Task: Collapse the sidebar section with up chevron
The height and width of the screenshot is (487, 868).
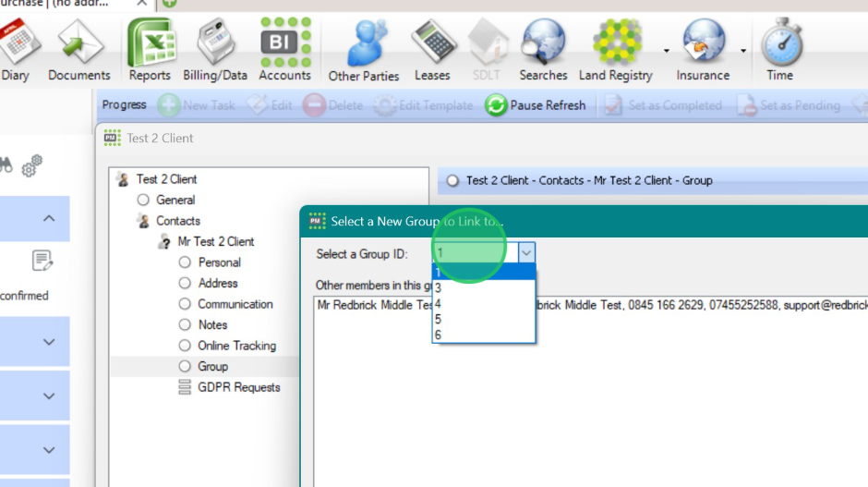Action: [x=49, y=218]
